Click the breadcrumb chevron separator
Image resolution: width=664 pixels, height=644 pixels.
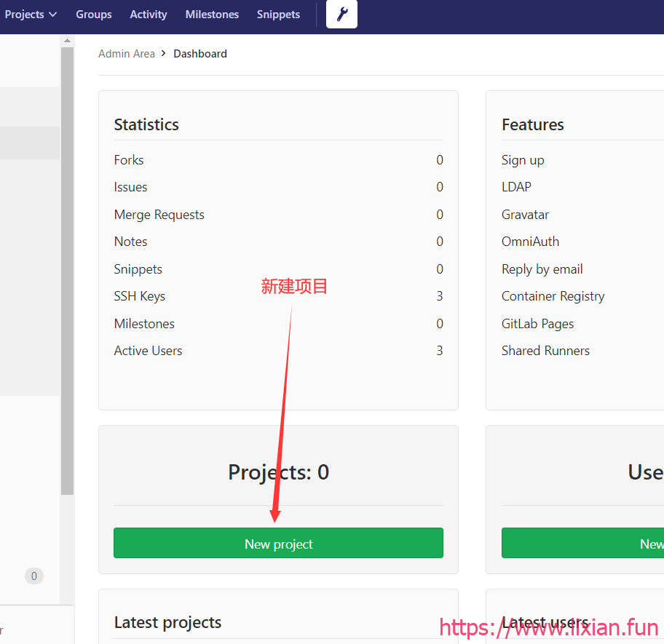(164, 54)
